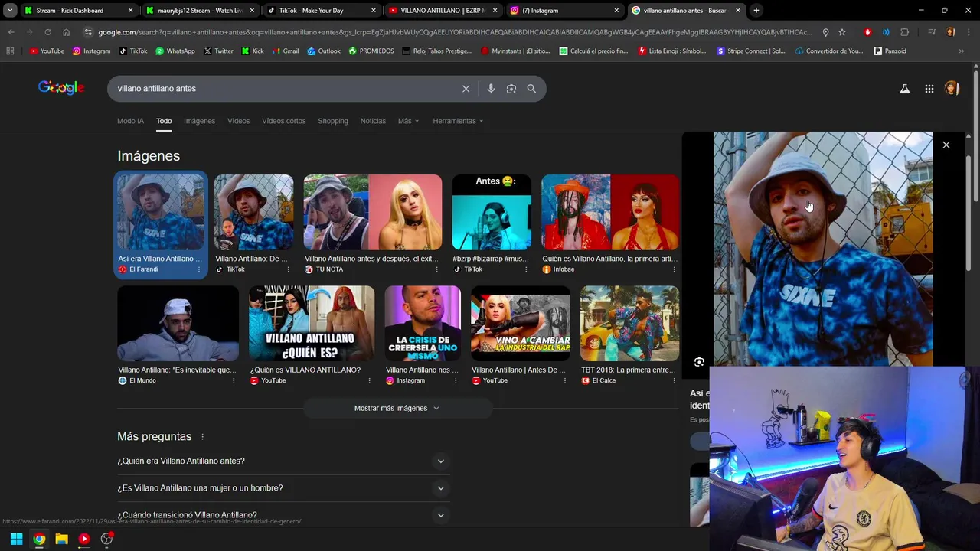The width and height of the screenshot is (980, 551).
Task: Open the bookmarks apps grid icon
Action: (x=10, y=51)
